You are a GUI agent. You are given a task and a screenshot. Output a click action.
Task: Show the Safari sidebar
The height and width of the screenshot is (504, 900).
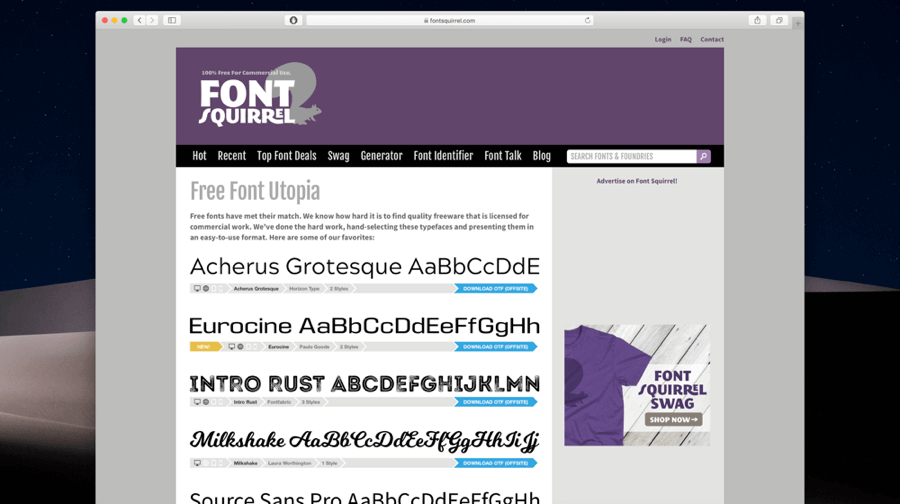tap(172, 20)
